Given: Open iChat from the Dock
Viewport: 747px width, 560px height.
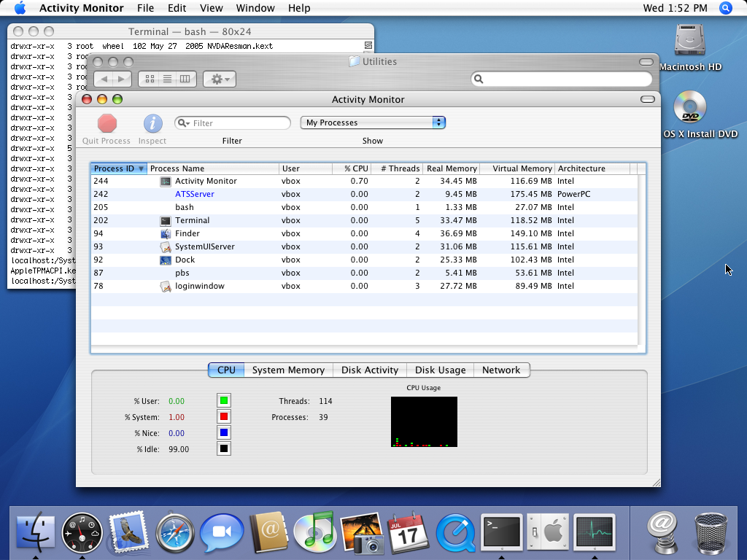Looking at the screenshot, I should 222,532.
